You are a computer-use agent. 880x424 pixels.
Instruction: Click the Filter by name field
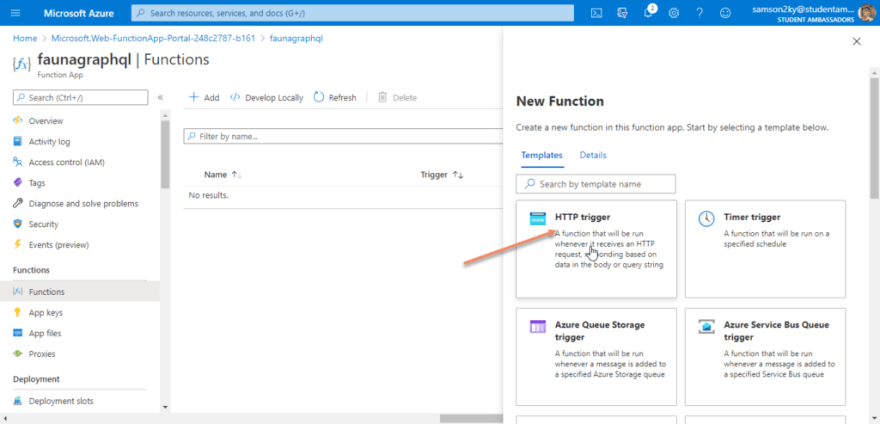coord(343,136)
